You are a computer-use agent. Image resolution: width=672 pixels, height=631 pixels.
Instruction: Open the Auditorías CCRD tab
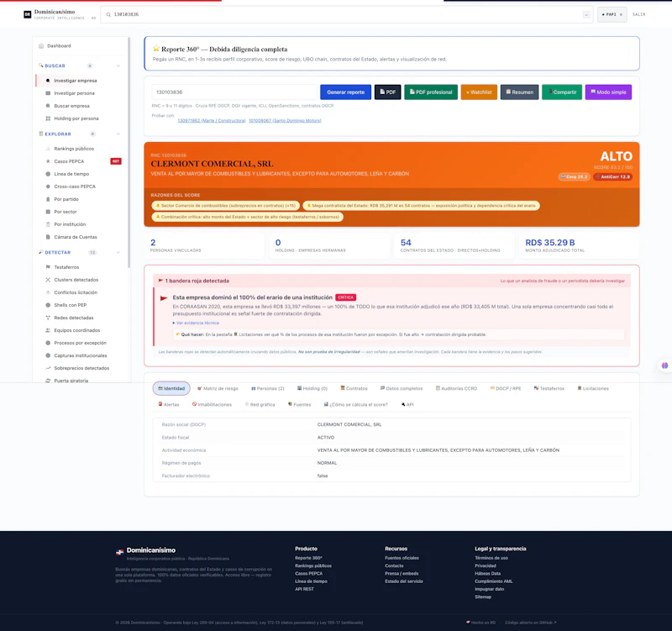pyautogui.click(x=456, y=388)
